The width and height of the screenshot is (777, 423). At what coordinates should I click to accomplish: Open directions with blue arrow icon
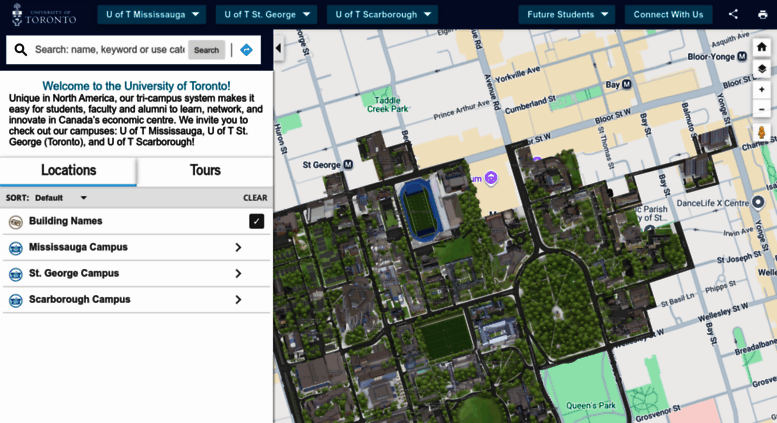[x=246, y=50]
